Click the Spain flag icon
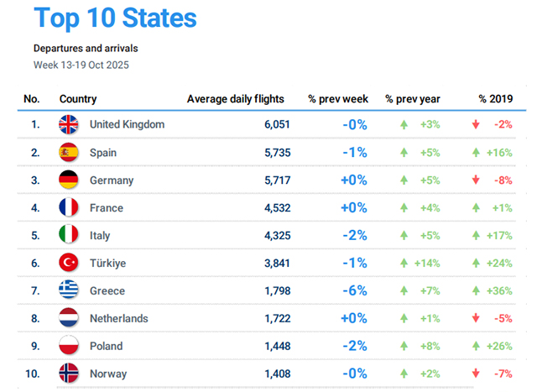 click(x=69, y=153)
